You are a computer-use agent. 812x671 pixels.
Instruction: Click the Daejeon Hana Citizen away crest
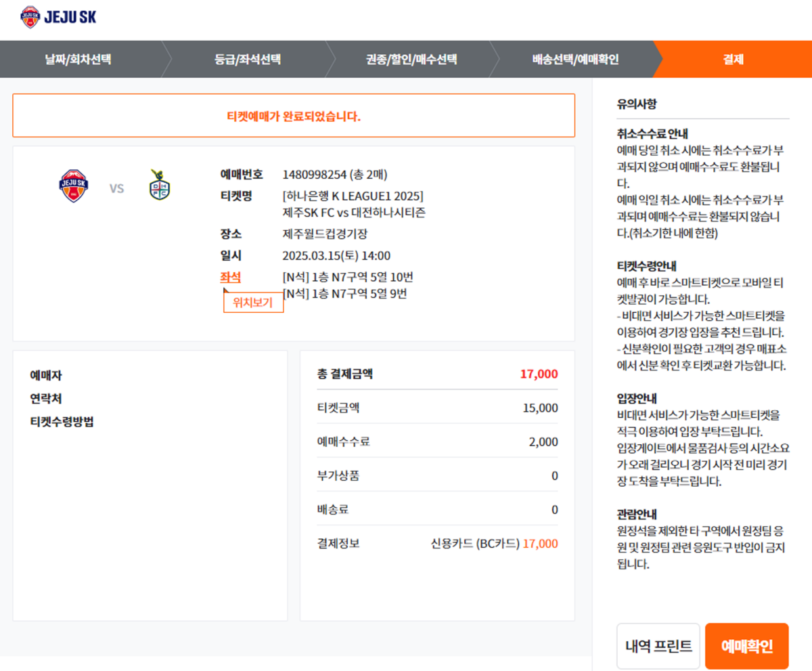160,185
